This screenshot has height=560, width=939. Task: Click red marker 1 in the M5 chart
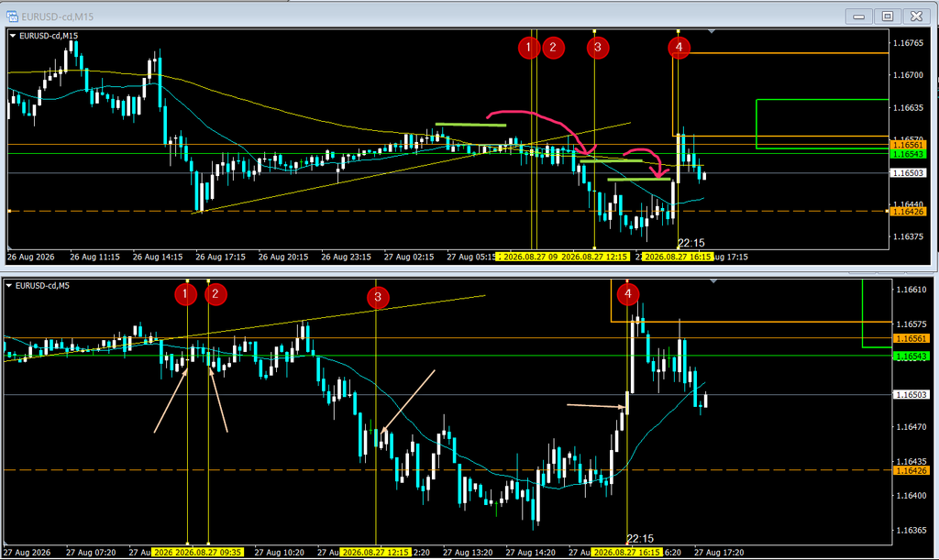click(185, 294)
